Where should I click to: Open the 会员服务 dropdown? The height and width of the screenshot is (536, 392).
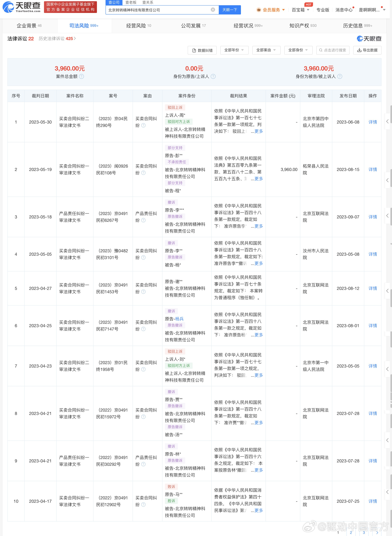tap(271, 10)
